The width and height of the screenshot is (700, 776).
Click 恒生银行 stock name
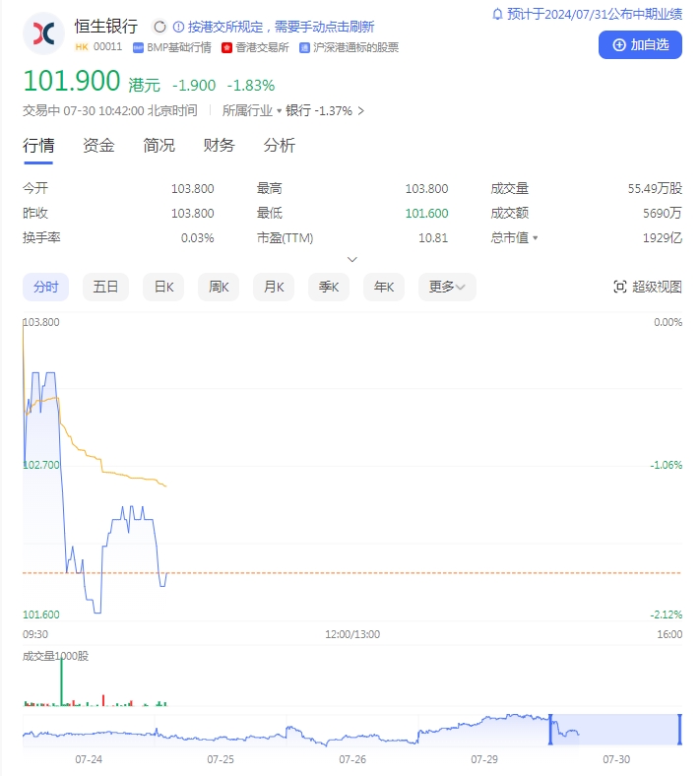106,27
